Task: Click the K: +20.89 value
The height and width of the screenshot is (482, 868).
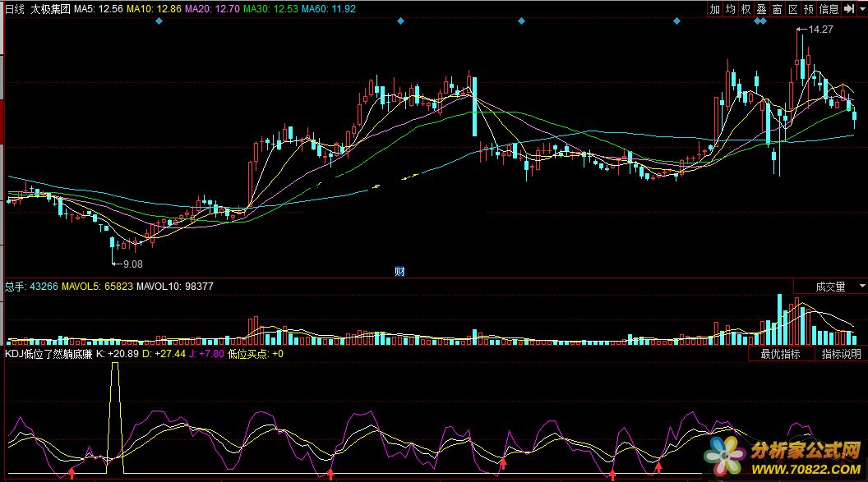Action: click(118, 354)
